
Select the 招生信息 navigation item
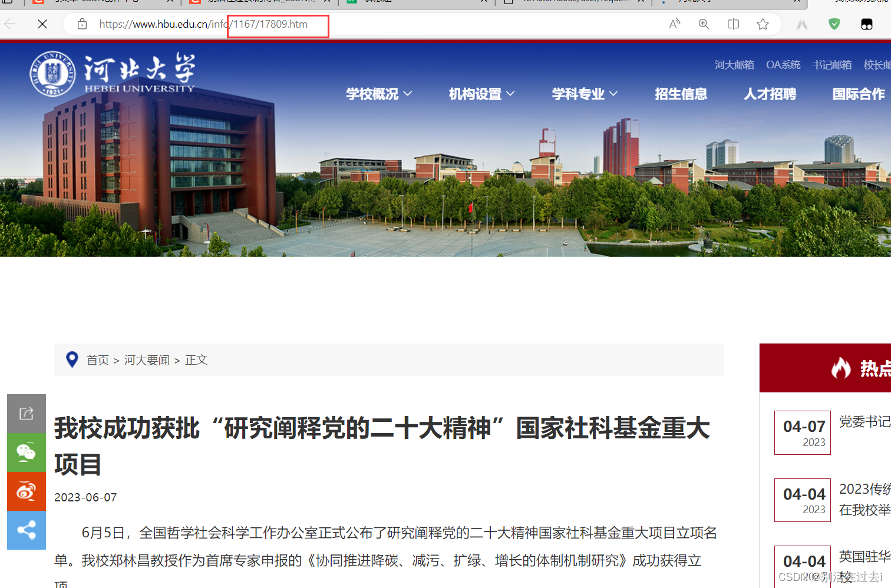(x=682, y=94)
